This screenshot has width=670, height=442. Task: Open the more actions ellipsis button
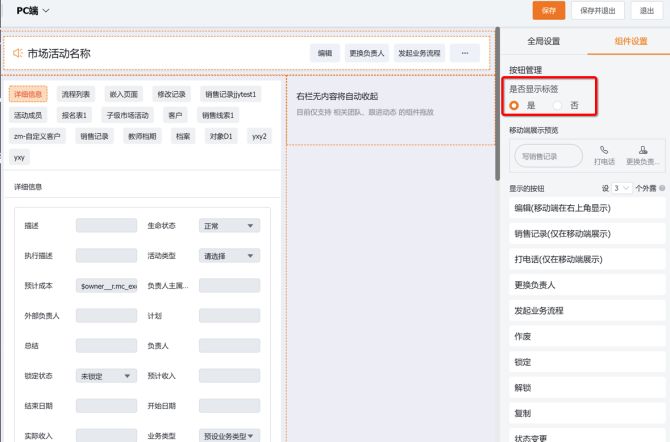pos(464,53)
